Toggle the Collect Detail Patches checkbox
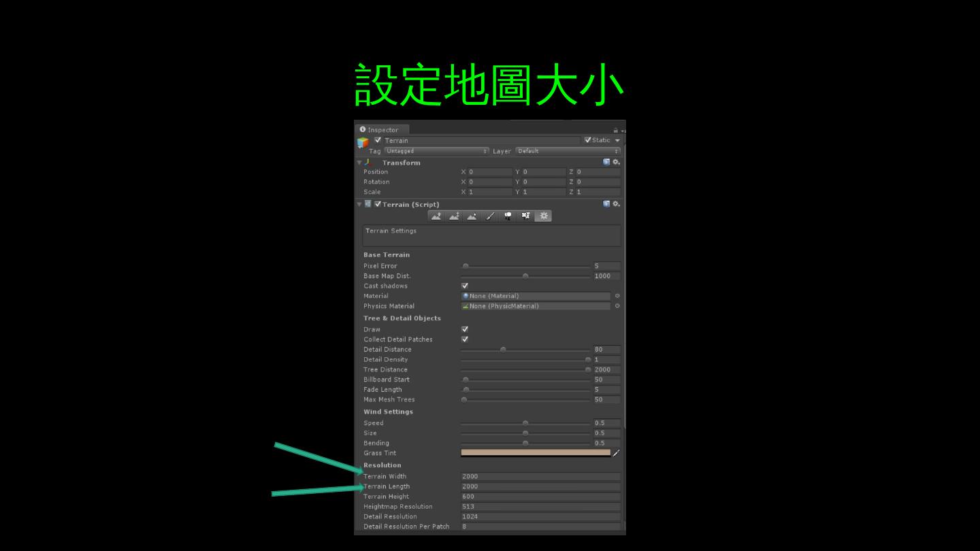This screenshot has width=980, height=551. [x=465, y=339]
